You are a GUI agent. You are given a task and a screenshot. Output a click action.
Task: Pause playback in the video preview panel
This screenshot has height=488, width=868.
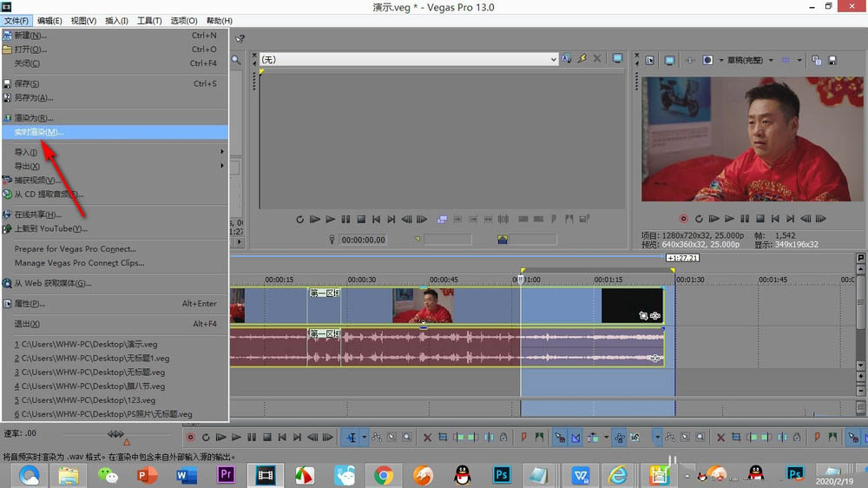745,219
